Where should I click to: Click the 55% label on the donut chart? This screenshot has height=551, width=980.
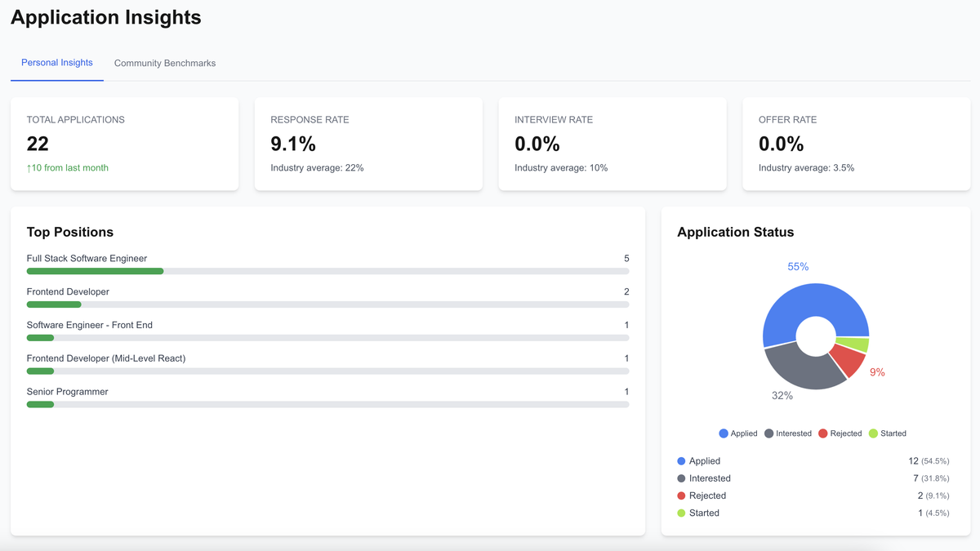coord(797,266)
